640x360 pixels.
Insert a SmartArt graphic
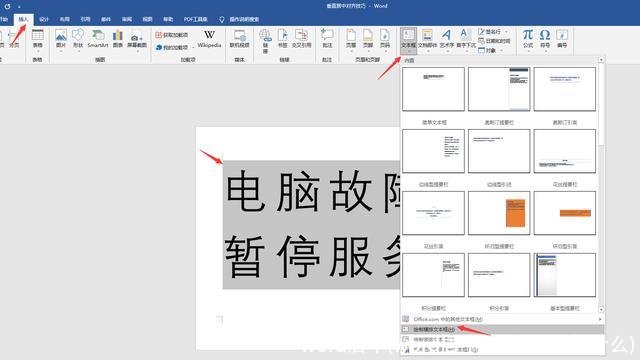coord(98,39)
